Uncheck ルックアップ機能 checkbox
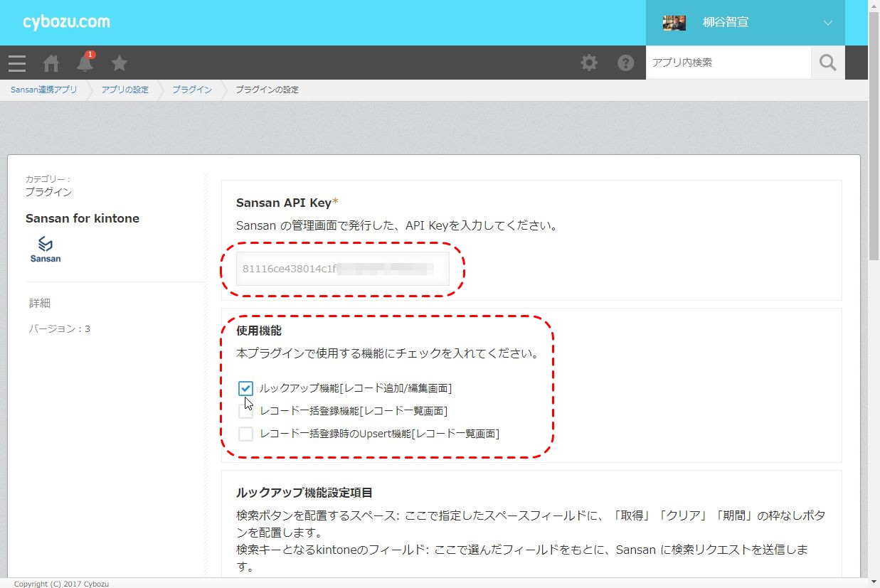Screen dimensions: 880x588 pos(245,388)
